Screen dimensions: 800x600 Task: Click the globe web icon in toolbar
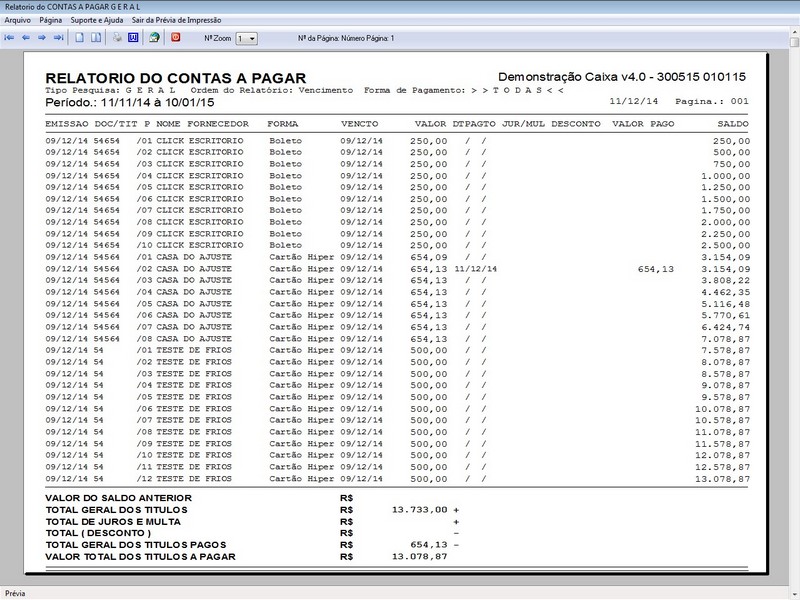154,38
